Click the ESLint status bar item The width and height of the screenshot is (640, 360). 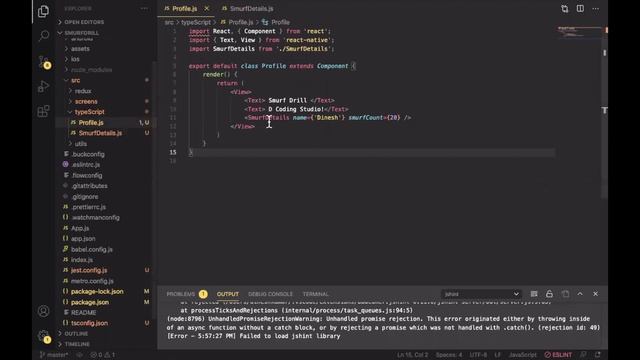(x=558, y=355)
